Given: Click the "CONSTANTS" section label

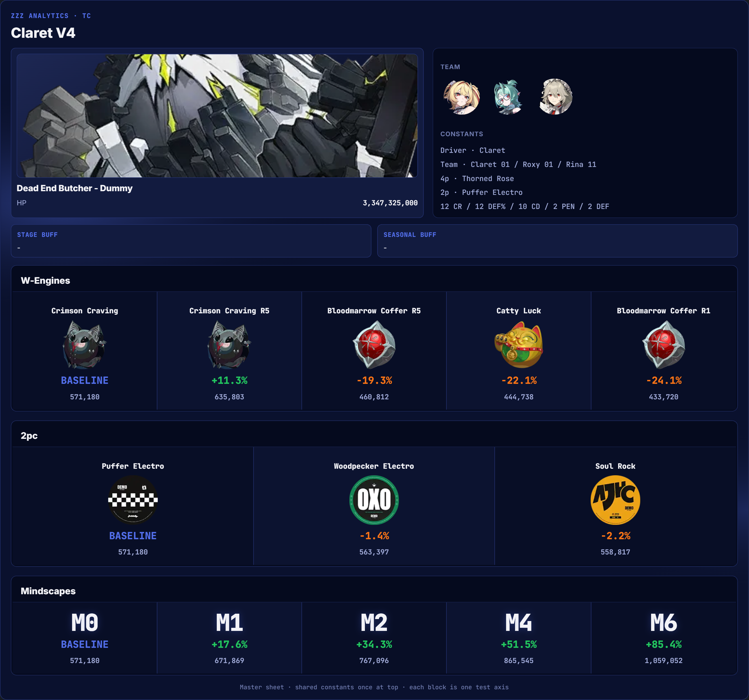Looking at the screenshot, I should [461, 134].
